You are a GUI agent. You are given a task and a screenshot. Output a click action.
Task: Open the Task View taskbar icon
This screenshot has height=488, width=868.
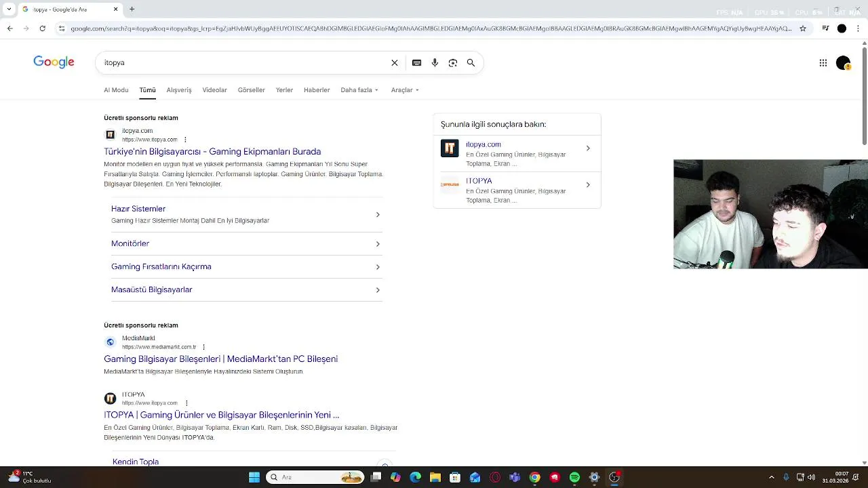click(x=376, y=477)
